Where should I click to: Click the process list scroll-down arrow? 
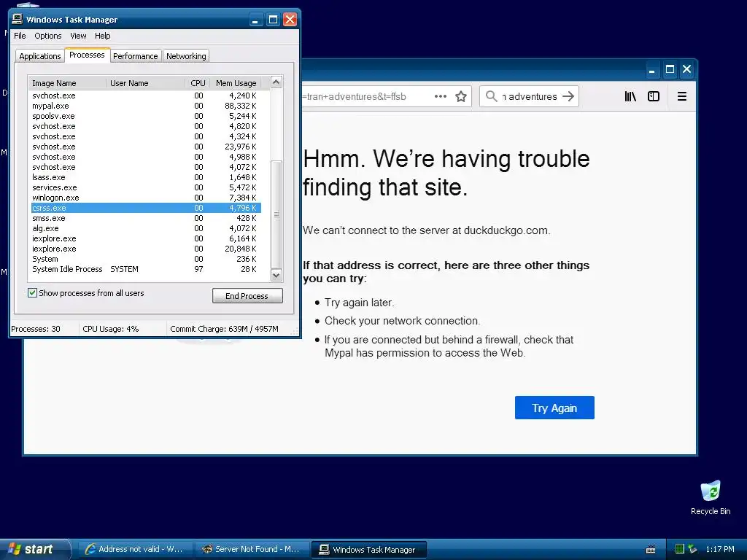tap(276, 275)
